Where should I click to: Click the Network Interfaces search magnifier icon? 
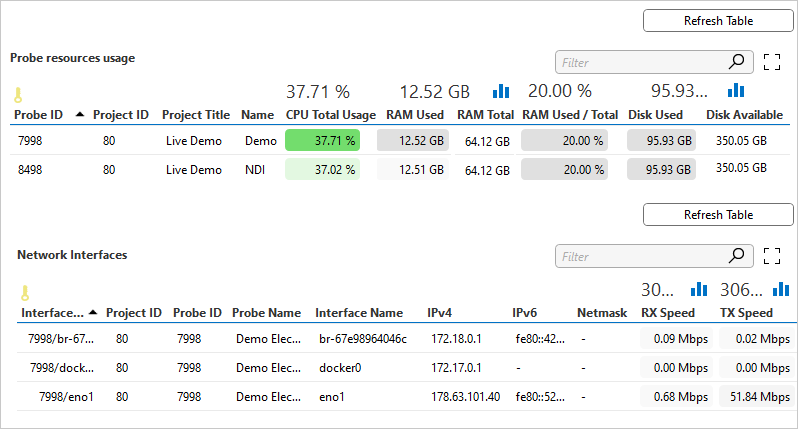[738, 257]
